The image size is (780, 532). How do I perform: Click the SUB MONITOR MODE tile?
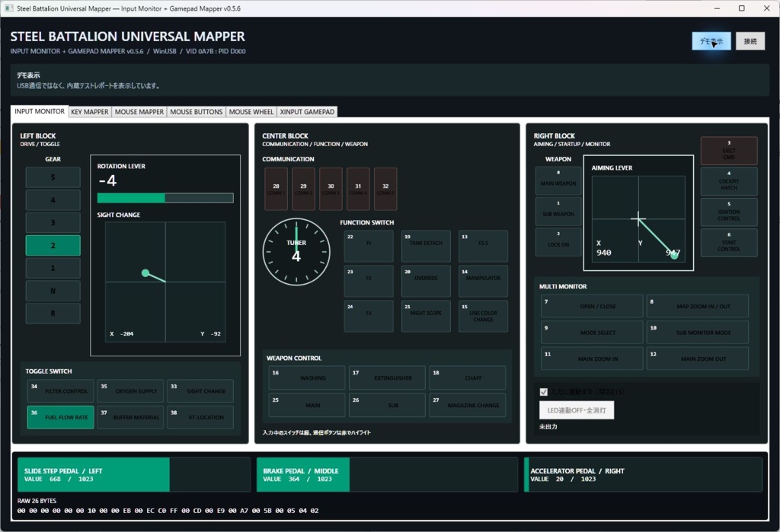pyautogui.click(x=698, y=332)
